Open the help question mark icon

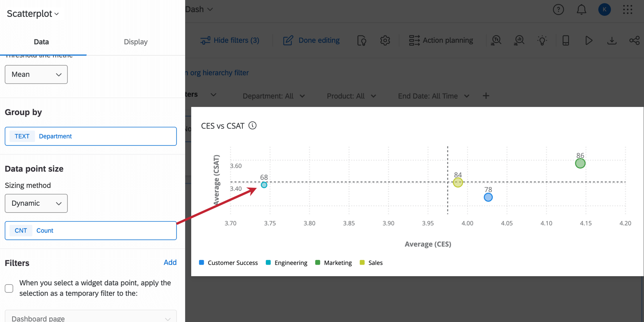(558, 9)
